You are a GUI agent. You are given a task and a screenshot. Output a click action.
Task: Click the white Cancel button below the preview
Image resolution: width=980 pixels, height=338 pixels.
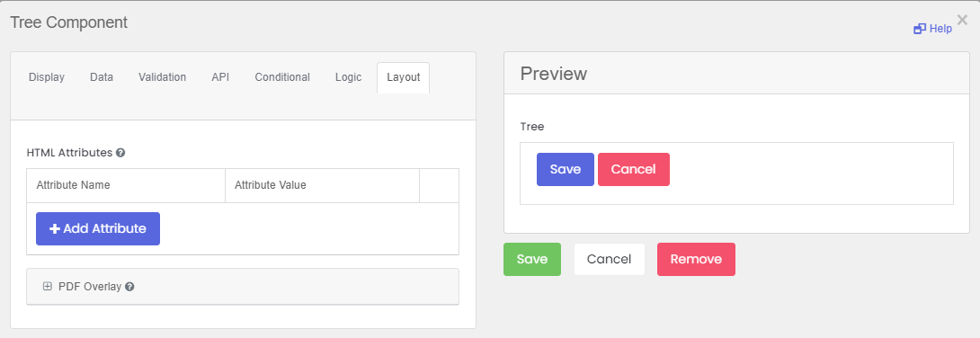coord(610,259)
